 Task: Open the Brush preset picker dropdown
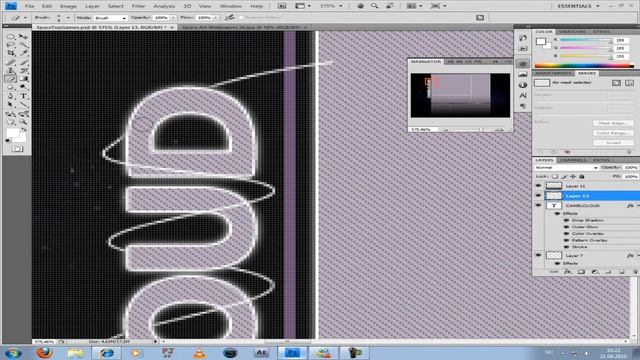point(68,18)
